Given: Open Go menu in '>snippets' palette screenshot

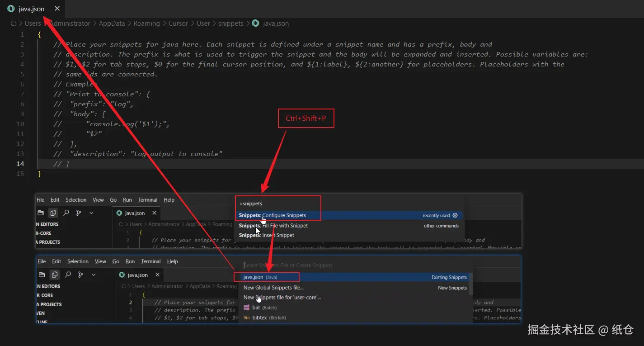Looking at the screenshot, I should [x=113, y=200].
